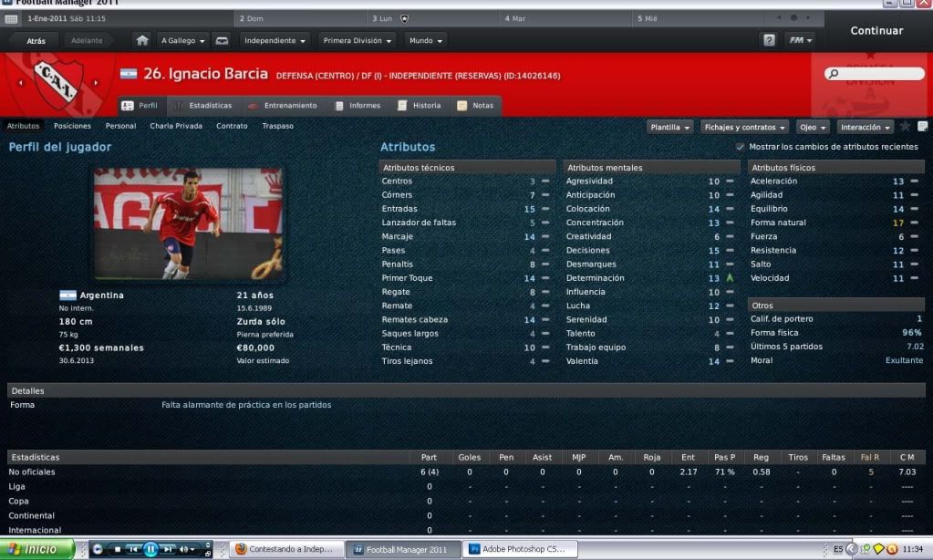933x560 pixels.
Task: Click the note icon right of the star
Action: (x=923, y=126)
